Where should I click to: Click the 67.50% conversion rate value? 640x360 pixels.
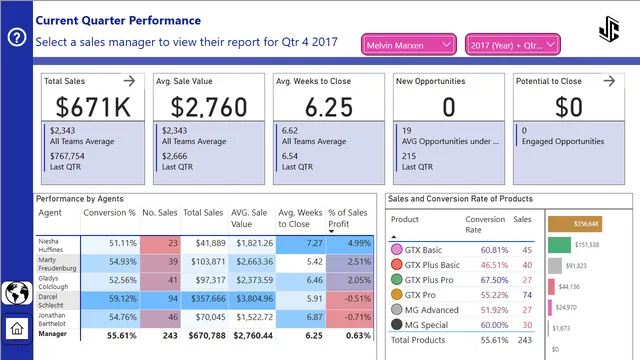pos(494,280)
